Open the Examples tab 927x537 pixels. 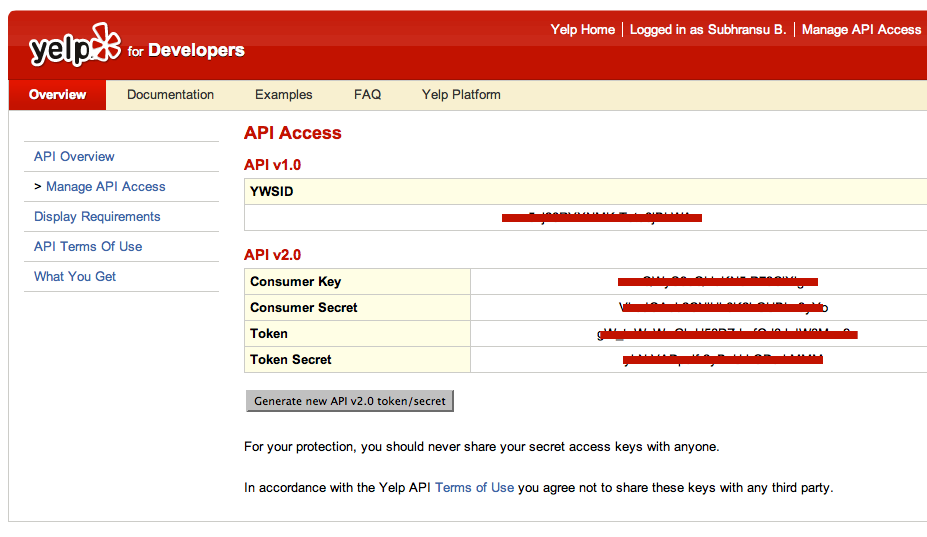coord(283,95)
